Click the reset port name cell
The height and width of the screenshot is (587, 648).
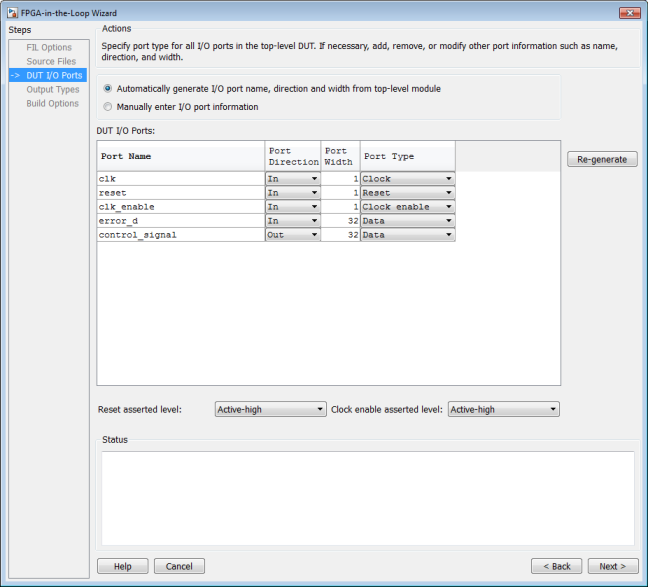(x=181, y=193)
